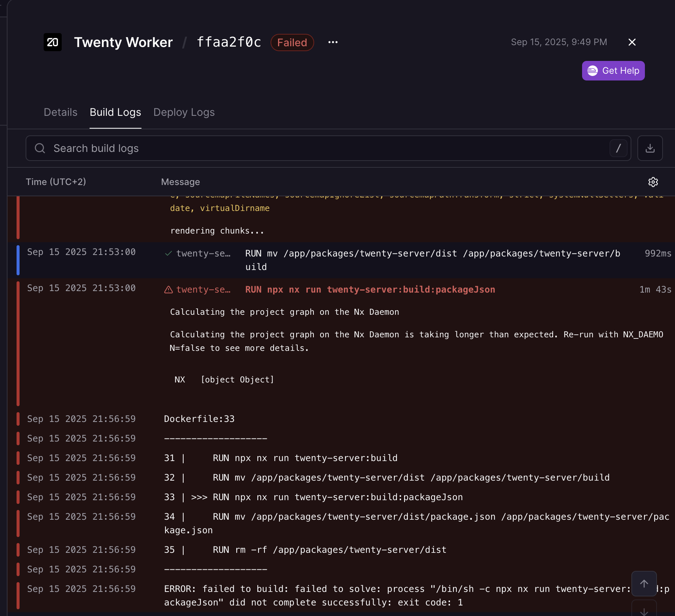The height and width of the screenshot is (616, 675).
Task: Click the Dockerfile:33 log line
Action: pos(199,419)
